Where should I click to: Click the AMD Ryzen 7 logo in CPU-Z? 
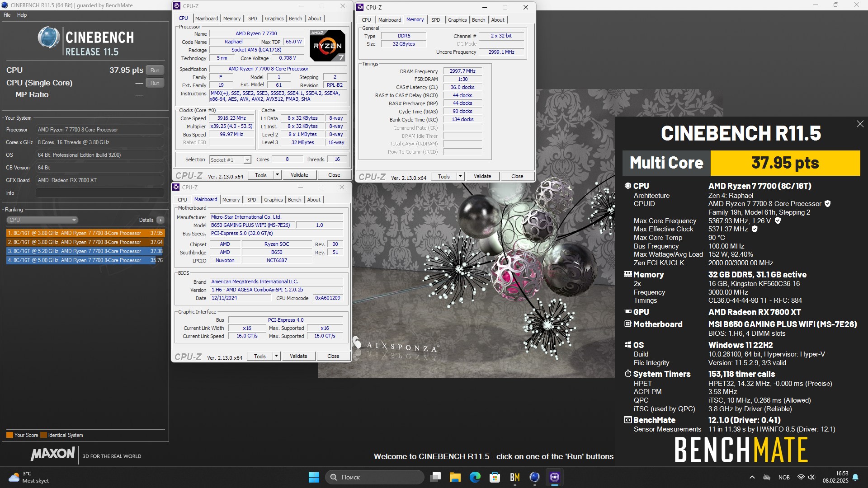[x=328, y=46]
